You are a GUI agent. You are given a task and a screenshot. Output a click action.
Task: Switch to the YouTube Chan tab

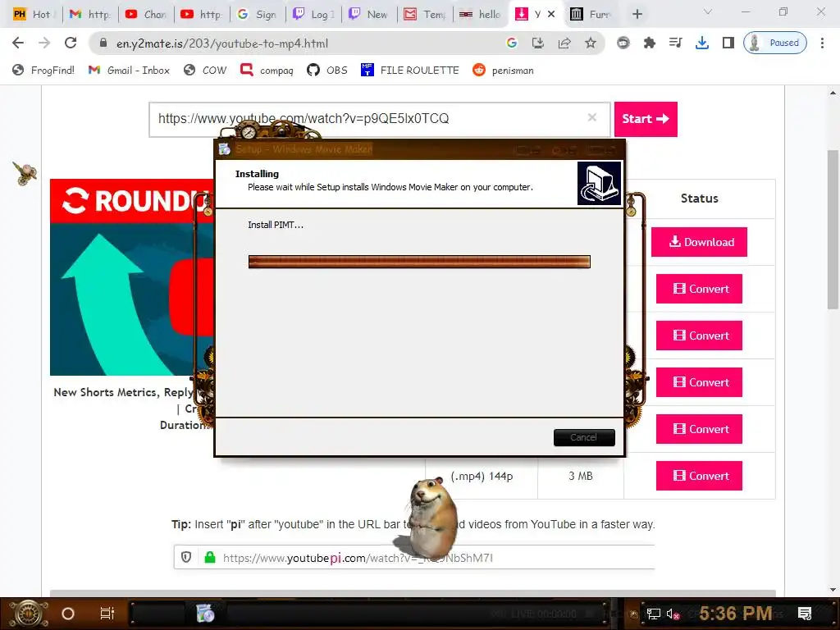[x=146, y=15]
